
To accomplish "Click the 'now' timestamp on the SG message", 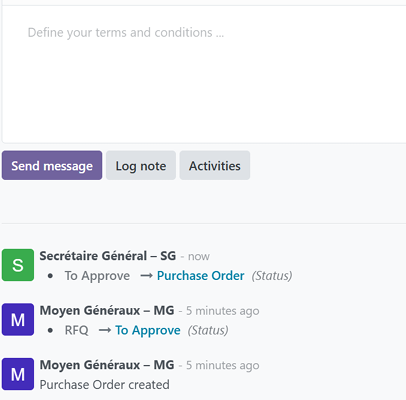I will coord(199,256).
